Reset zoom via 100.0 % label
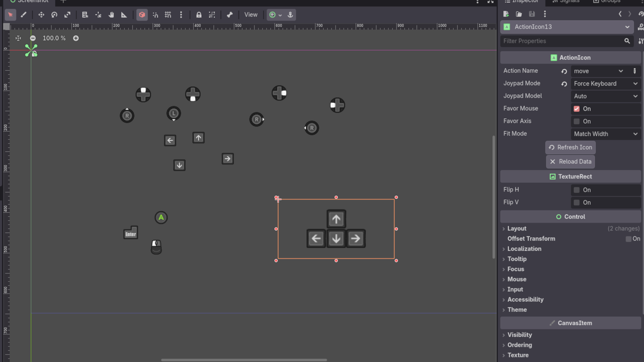This screenshot has width=644, height=362. pyautogui.click(x=54, y=38)
